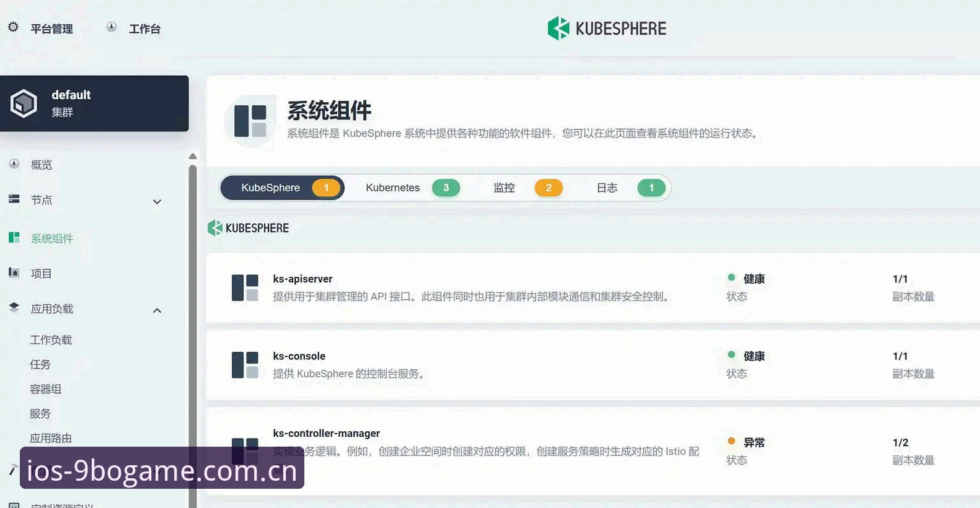Click the 系统组件 page header icon

pos(250,121)
